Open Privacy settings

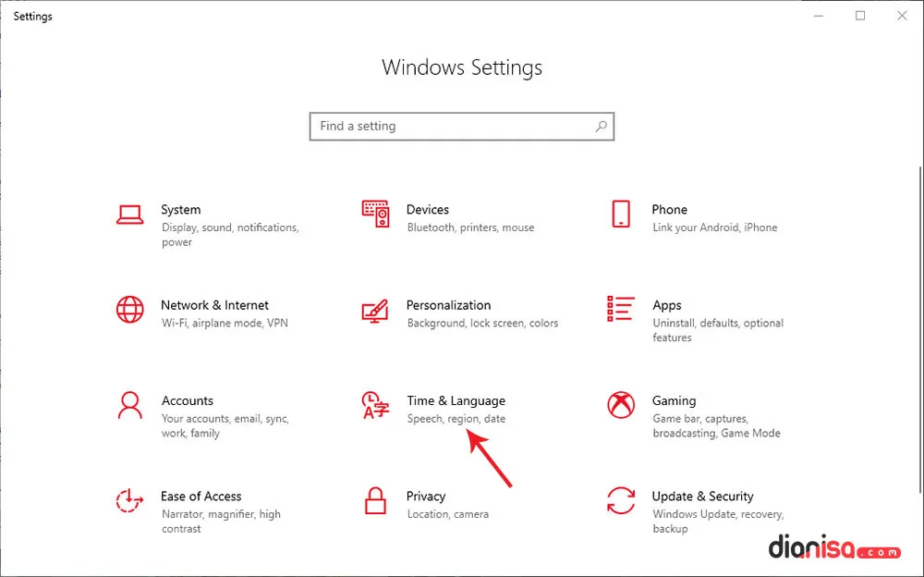click(x=426, y=497)
